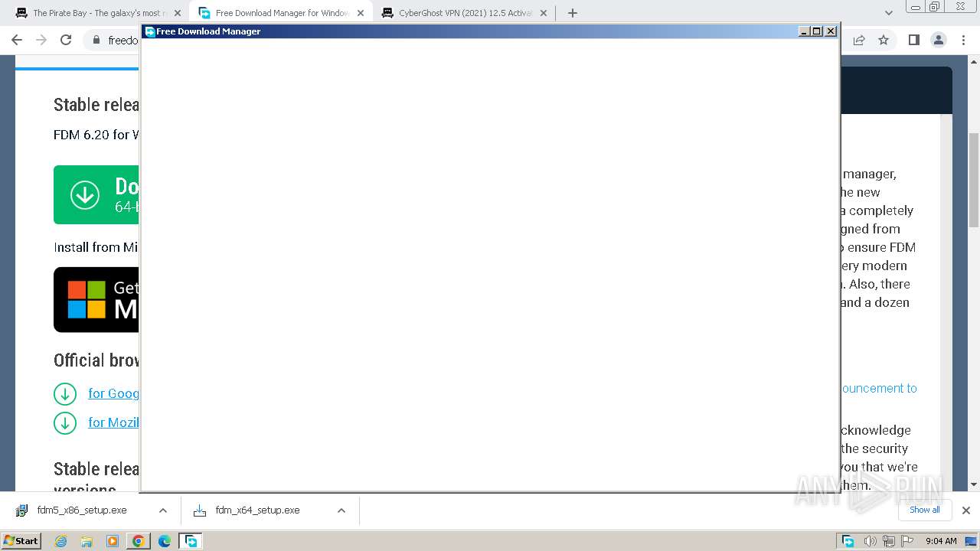The height and width of the screenshot is (551, 980).
Task: Expand options for fdm_x64_setup.exe
Action: (x=341, y=510)
